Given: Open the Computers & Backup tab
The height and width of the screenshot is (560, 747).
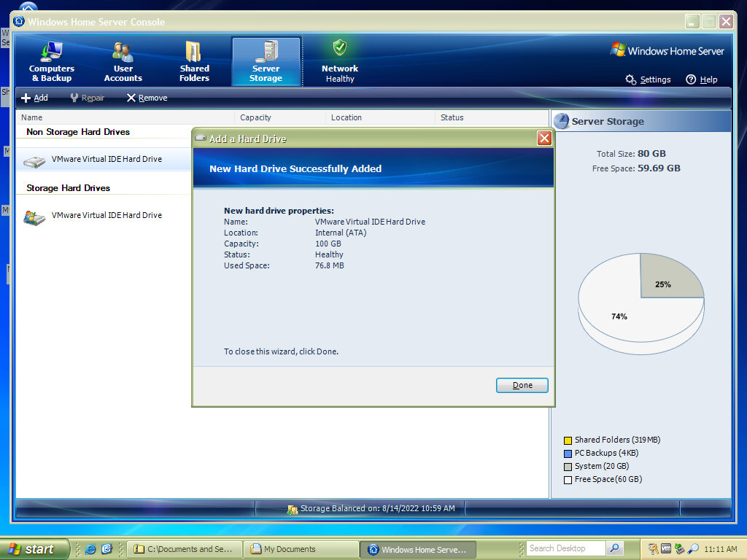Looking at the screenshot, I should 52,62.
